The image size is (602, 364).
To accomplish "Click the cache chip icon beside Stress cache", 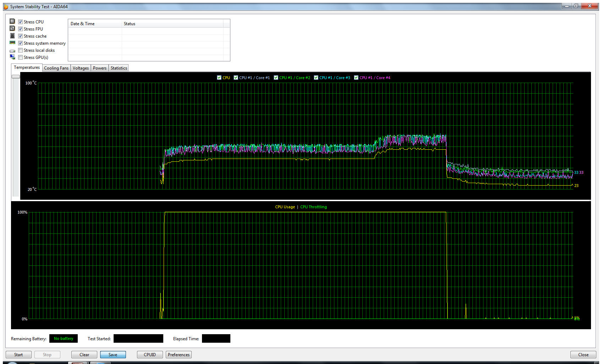I will 12,36.
